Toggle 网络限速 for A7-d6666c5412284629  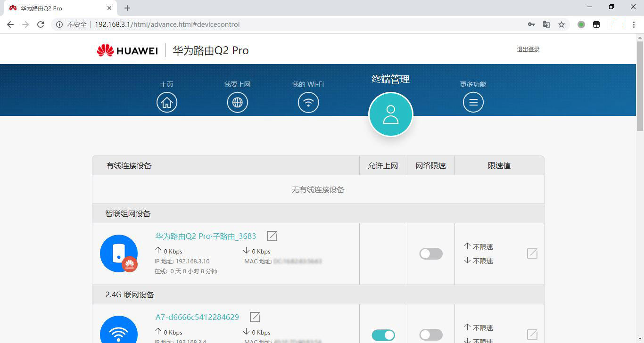tap(431, 335)
